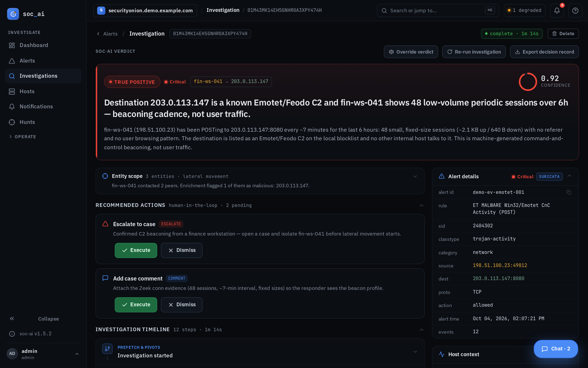Click the SURICATA badge
Viewport: 588px width, 368px height.
[x=549, y=177]
